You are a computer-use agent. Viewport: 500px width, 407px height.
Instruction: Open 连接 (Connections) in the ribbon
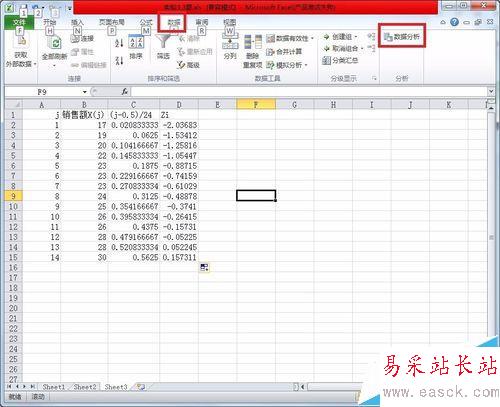coord(82,39)
